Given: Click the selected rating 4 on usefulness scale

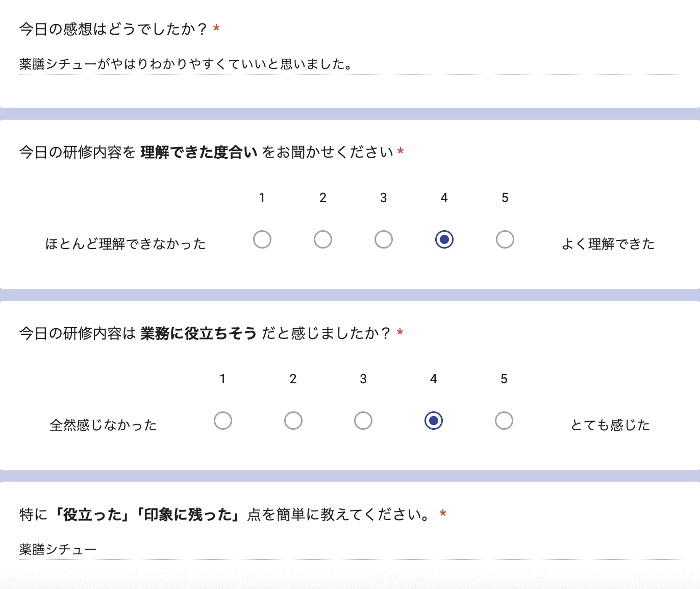Looking at the screenshot, I should coord(433,420).
